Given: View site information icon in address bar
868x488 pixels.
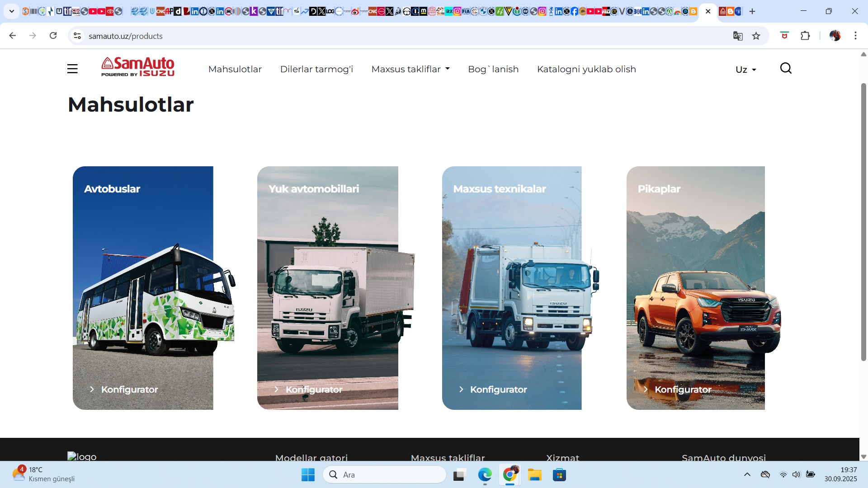Looking at the screenshot, I should click(77, 36).
